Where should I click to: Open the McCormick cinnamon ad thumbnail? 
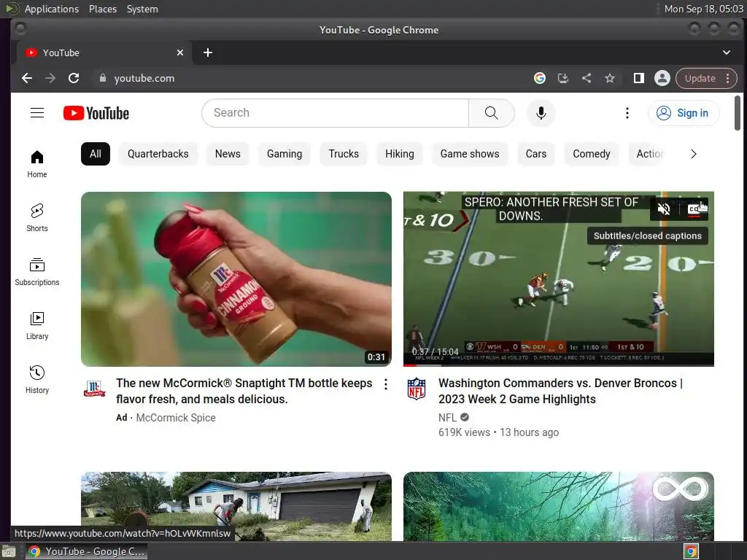(x=236, y=279)
